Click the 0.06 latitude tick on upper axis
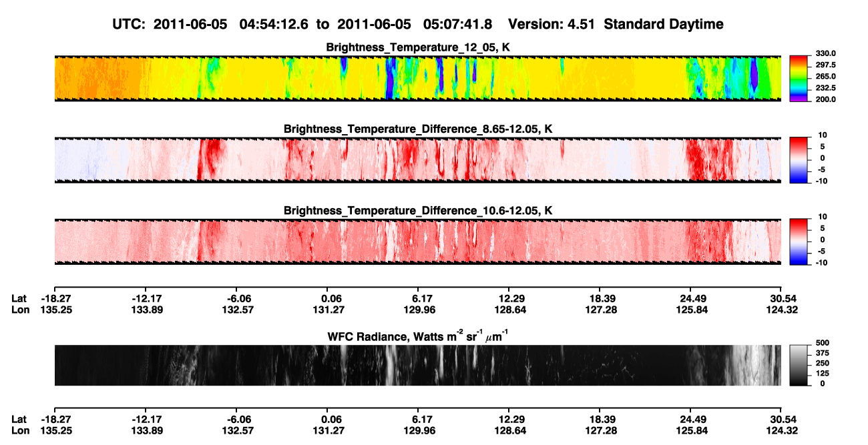The height and width of the screenshot is (445, 868). click(332, 298)
